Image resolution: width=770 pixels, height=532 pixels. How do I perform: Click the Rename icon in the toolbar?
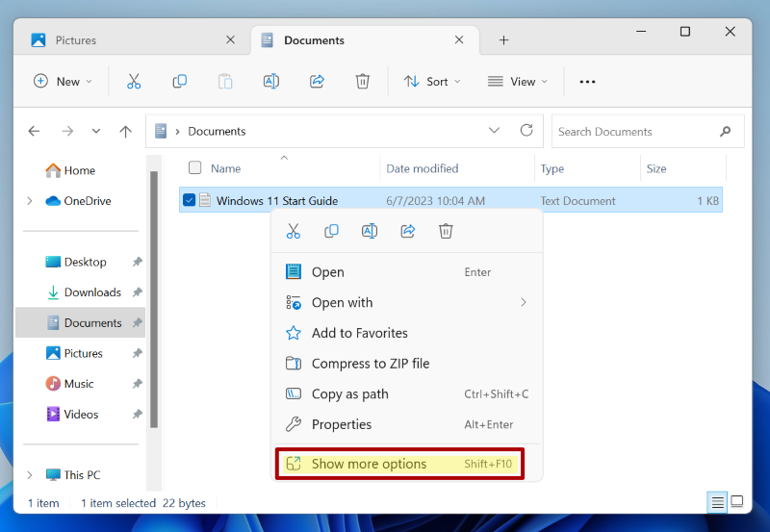[x=271, y=82]
